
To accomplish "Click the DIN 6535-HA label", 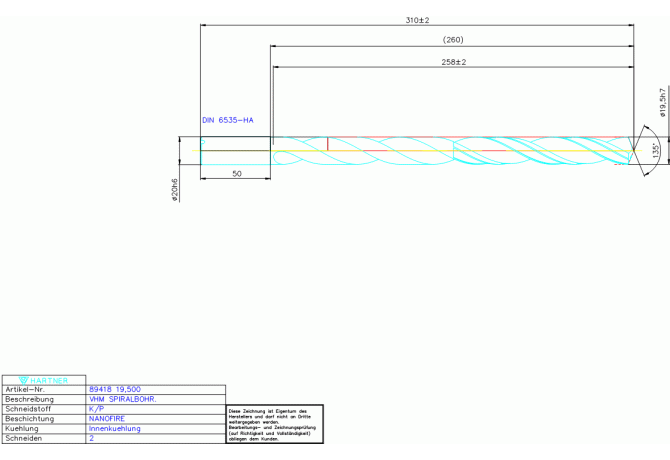I will 228,120.
